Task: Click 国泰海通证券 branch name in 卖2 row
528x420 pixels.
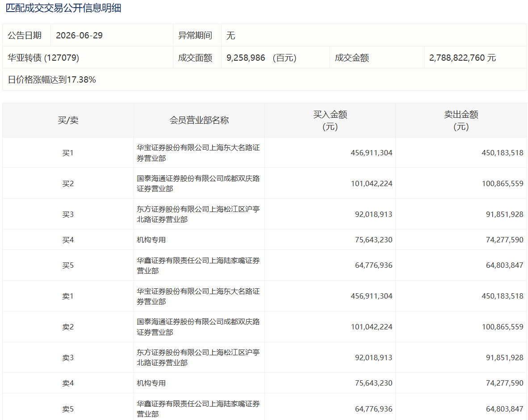Action: coord(198,327)
